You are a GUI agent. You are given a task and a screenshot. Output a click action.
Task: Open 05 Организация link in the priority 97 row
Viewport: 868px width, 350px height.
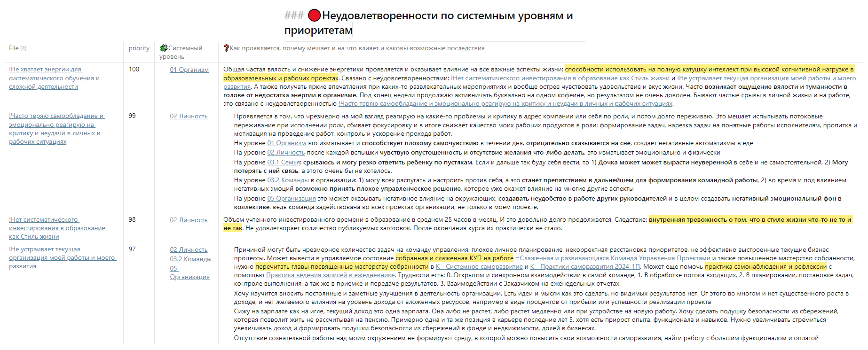189,277
